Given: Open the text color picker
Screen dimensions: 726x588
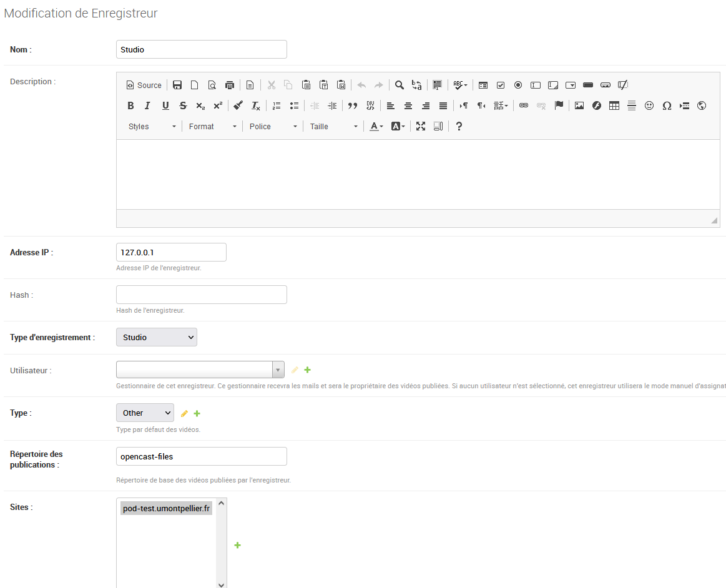Looking at the screenshot, I should tap(376, 126).
